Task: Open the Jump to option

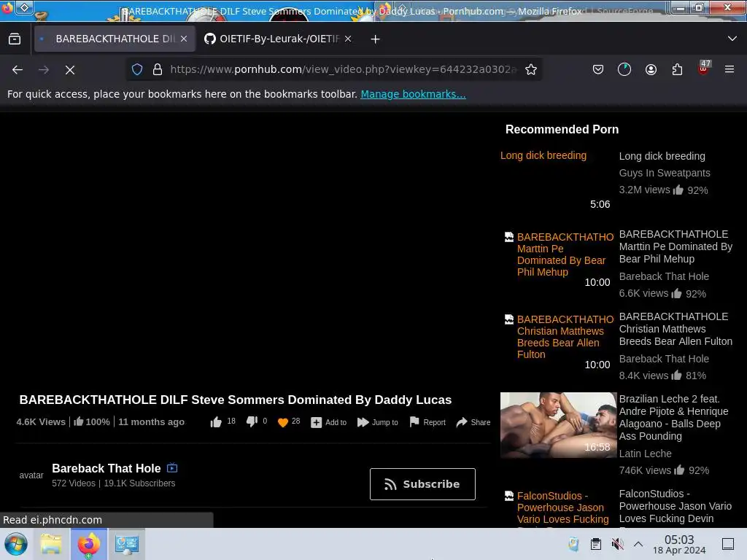Action: [x=377, y=422]
